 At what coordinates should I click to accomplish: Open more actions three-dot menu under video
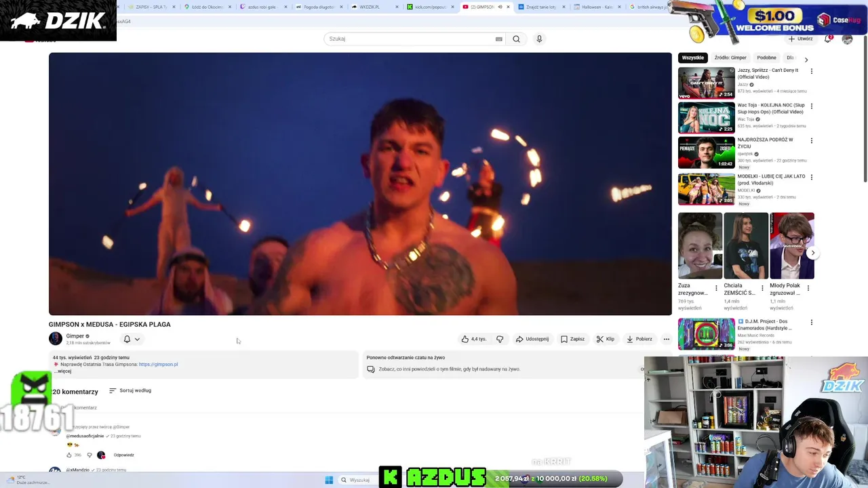[667, 339]
